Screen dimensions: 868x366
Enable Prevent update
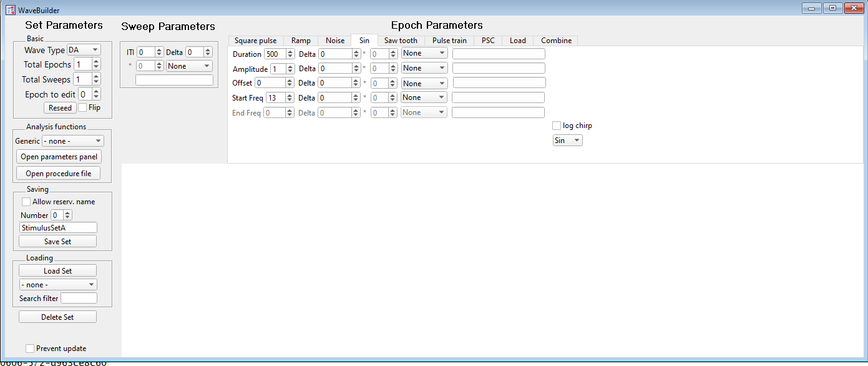pyautogui.click(x=29, y=348)
